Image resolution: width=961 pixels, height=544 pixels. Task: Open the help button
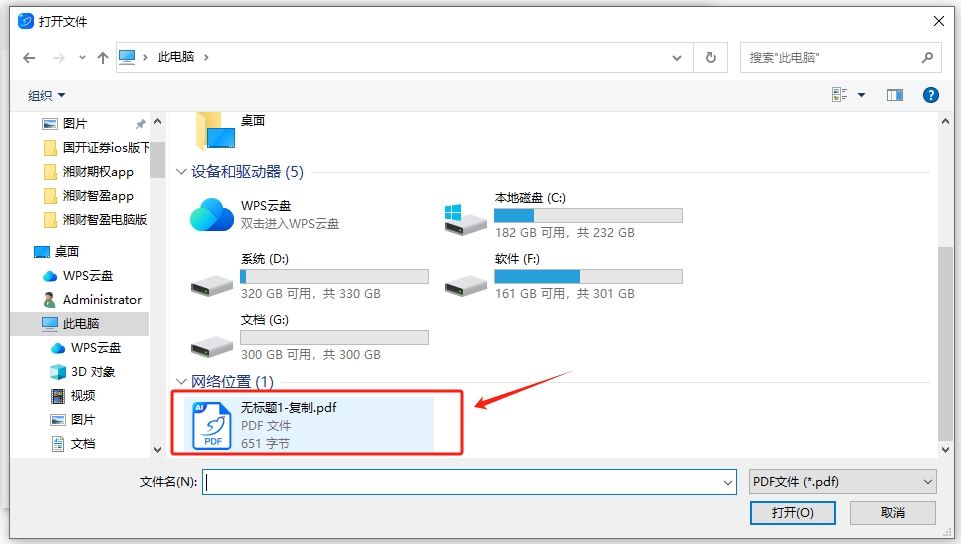(x=930, y=95)
